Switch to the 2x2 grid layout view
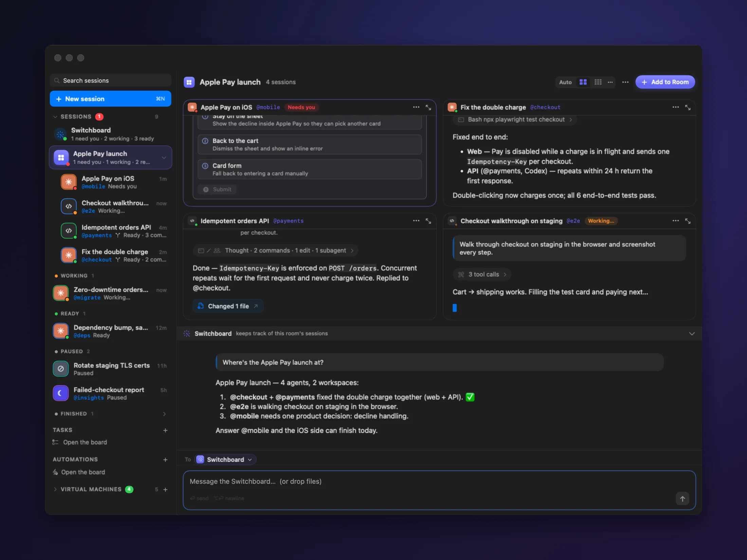The width and height of the screenshot is (747, 560). point(583,82)
